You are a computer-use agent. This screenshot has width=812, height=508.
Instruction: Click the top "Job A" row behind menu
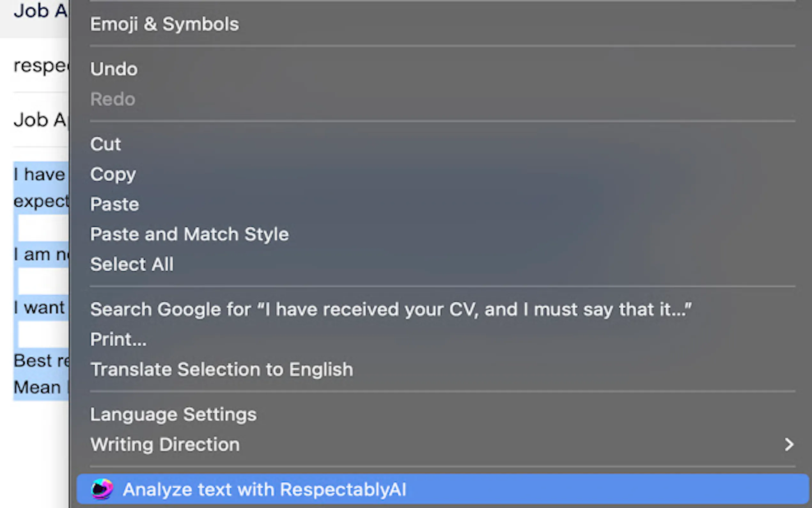pyautogui.click(x=40, y=11)
